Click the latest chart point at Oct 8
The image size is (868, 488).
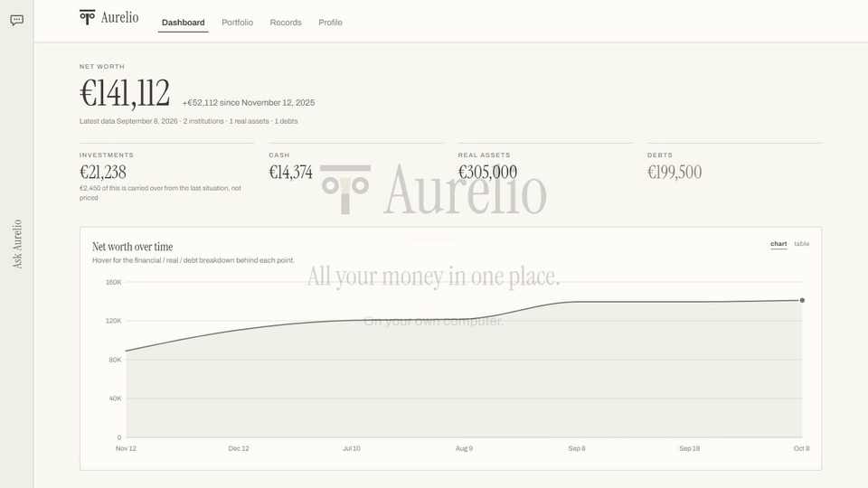click(x=802, y=300)
